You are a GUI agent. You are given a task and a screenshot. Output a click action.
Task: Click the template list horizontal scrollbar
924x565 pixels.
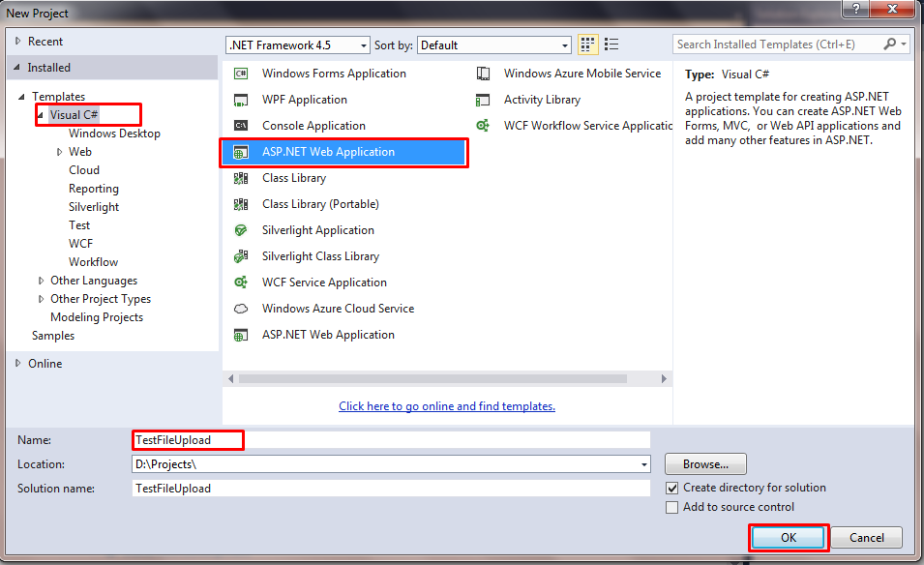coord(433,379)
